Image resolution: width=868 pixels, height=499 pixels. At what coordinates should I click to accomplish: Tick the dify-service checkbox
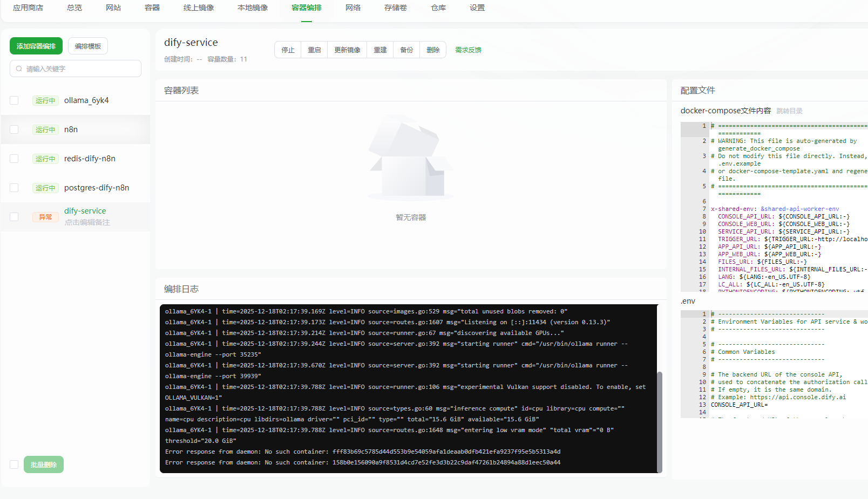point(14,217)
